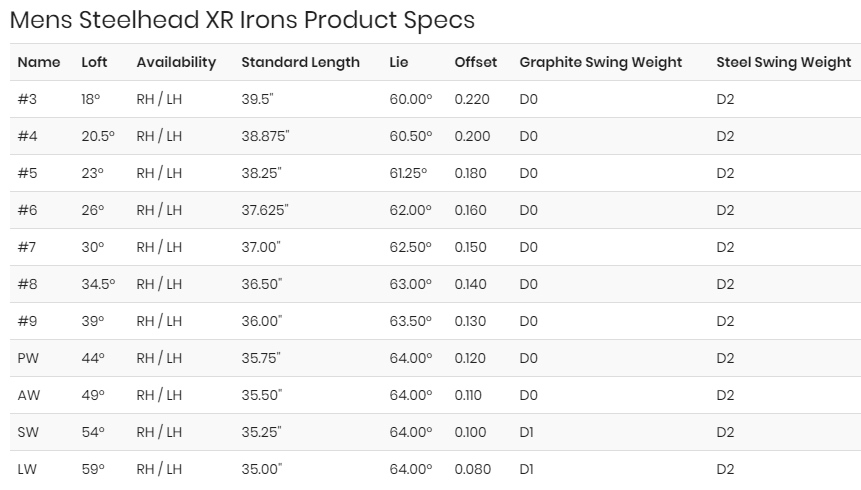
Task: Click the #8 iron row name
Action: pos(28,284)
